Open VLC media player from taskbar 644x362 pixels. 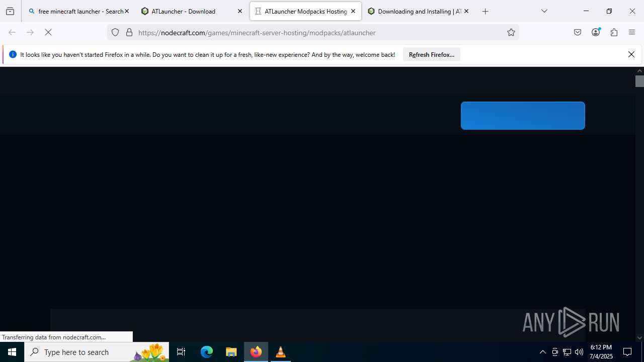(281, 352)
